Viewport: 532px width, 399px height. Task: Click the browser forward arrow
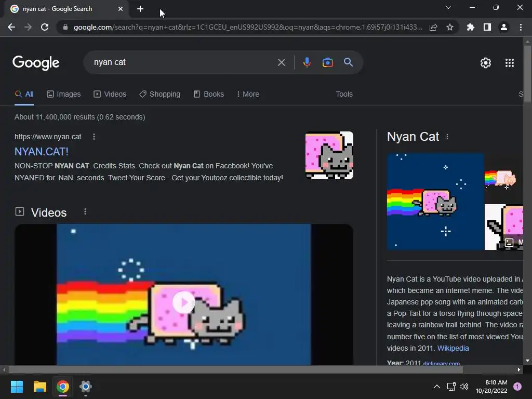28,27
